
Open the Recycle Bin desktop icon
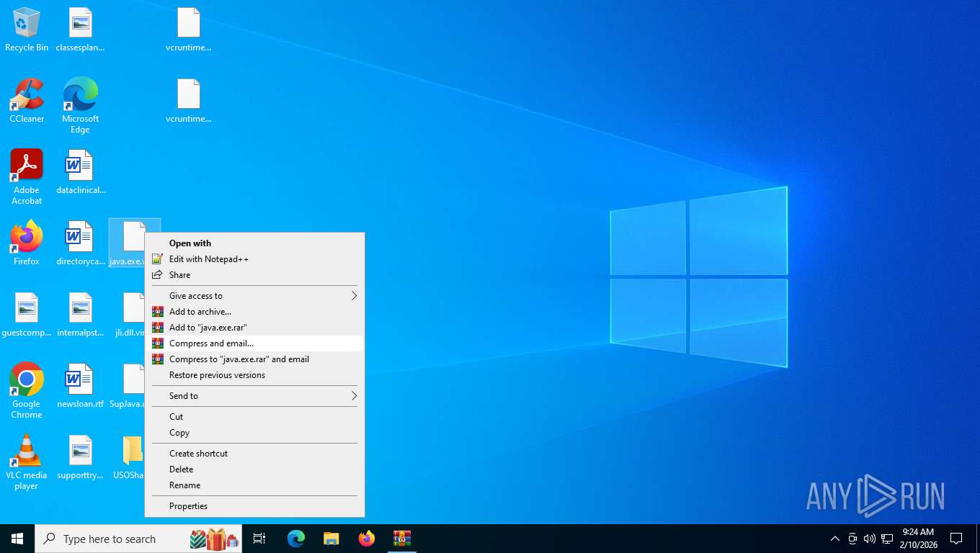pyautogui.click(x=27, y=30)
